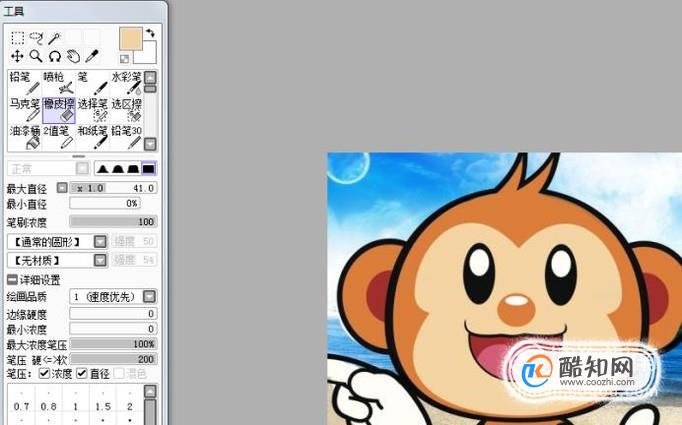
Task: Select the magic wand tool
Action: click(55, 38)
